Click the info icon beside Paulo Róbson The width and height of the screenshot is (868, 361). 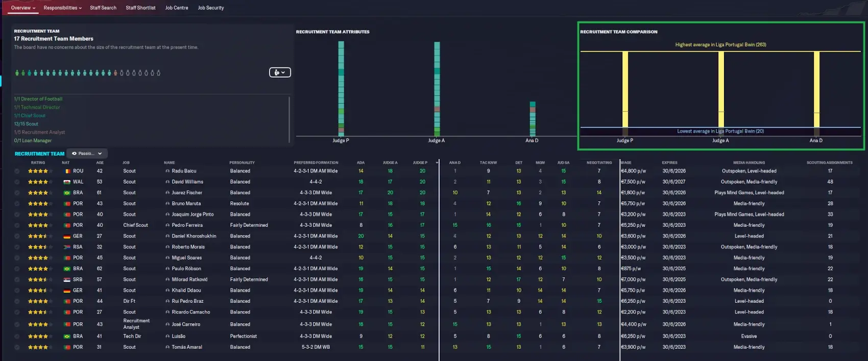click(x=167, y=269)
